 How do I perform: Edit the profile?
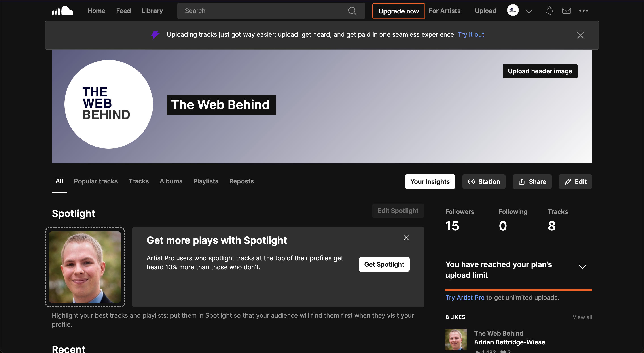point(575,181)
